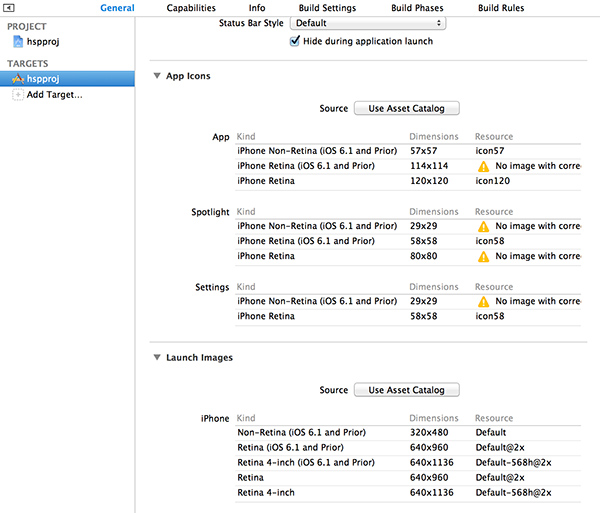
Task: Select the Retina 4-inch 640x1136 Default-568h@2x row
Action: tap(406, 493)
